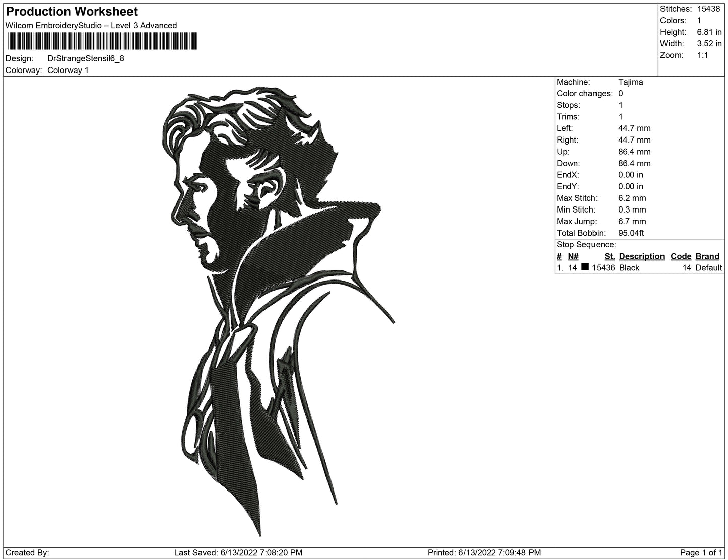Click the "Colorway:" label

(x=24, y=71)
